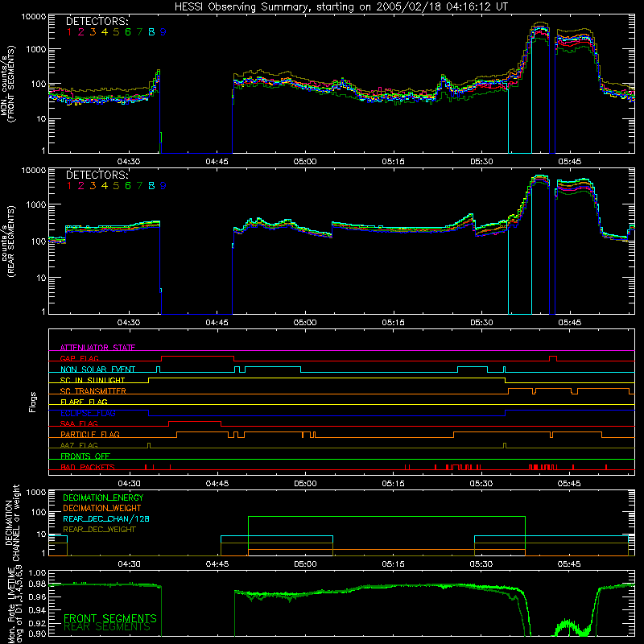The width and height of the screenshot is (644, 644).
Task: Click '0.90' tick on livetime axis
Action: [37, 634]
